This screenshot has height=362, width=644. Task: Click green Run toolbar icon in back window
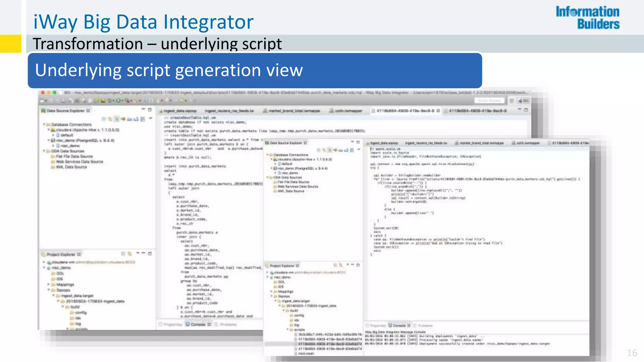coord(119,101)
